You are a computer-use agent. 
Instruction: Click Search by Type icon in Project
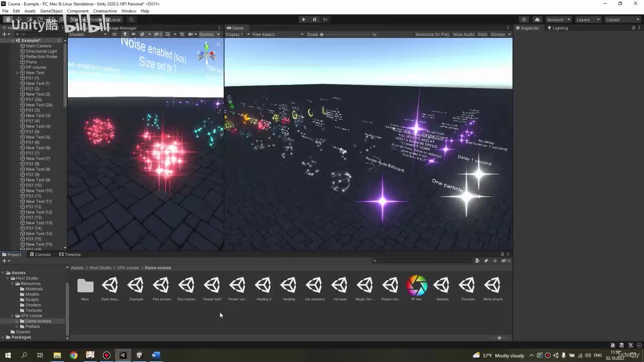click(x=477, y=261)
